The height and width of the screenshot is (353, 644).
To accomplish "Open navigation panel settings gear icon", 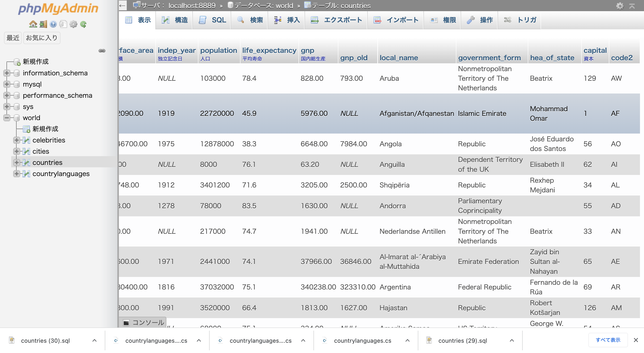I will click(x=73, y=24).
